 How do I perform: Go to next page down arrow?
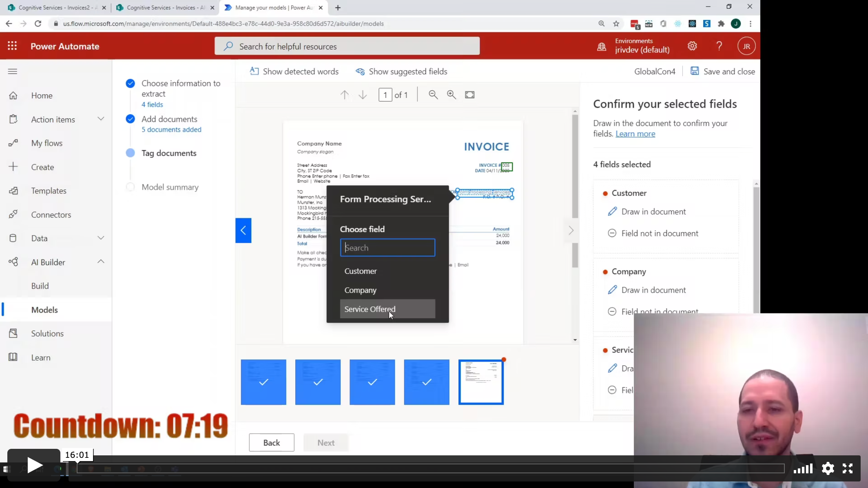tap(363, 95)
